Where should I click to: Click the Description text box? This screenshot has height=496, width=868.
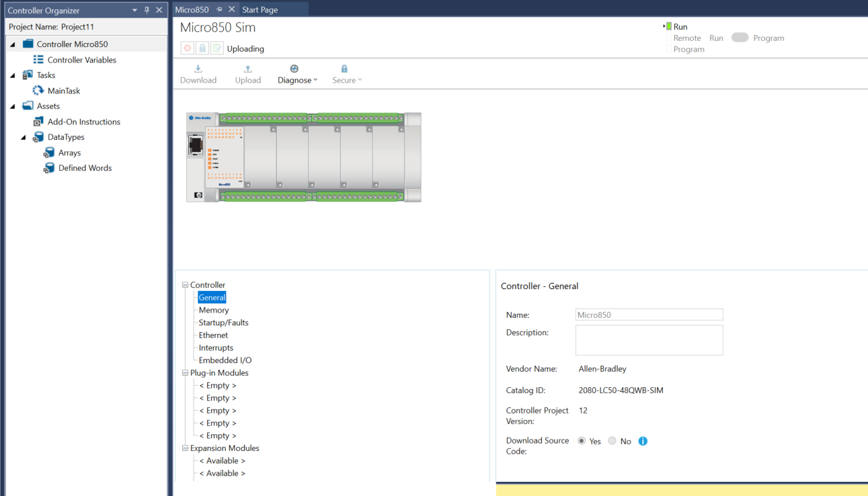[x=649, y=340]
